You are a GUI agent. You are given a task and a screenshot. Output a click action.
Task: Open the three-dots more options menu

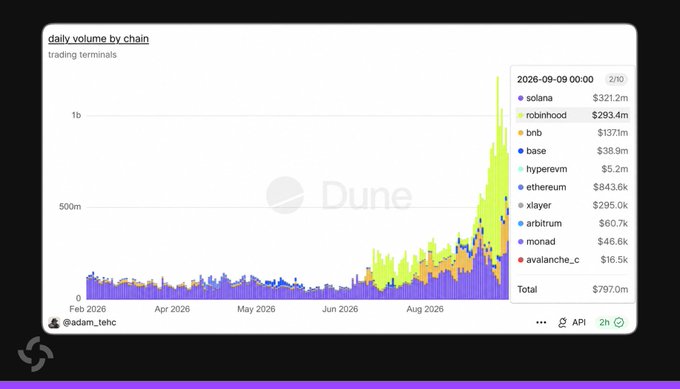point(541,322)
